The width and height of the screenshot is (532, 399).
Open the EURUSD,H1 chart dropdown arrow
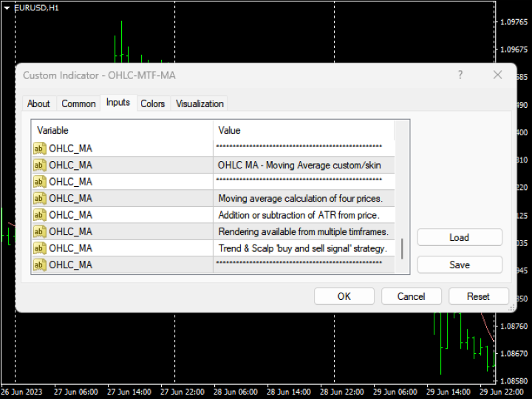pos(7,7)
